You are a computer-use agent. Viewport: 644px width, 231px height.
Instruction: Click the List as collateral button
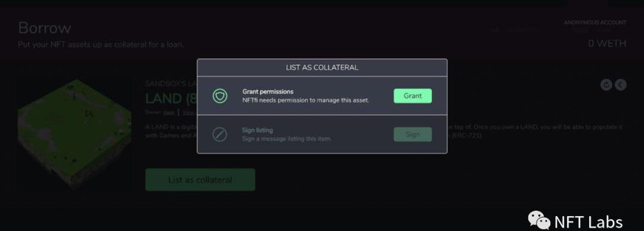click(x=200, y=180)
